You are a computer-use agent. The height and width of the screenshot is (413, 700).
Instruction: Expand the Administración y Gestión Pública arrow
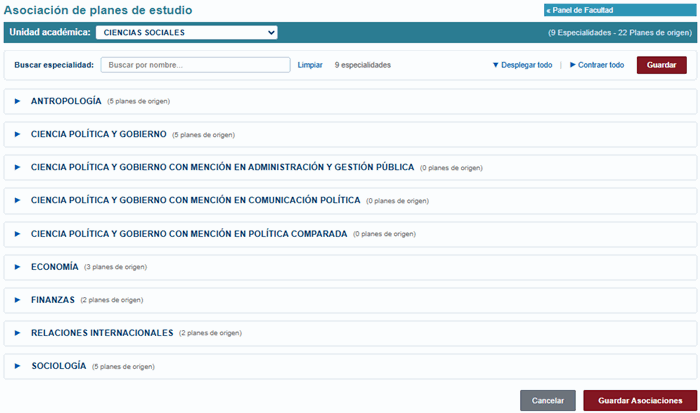point(17,167)
